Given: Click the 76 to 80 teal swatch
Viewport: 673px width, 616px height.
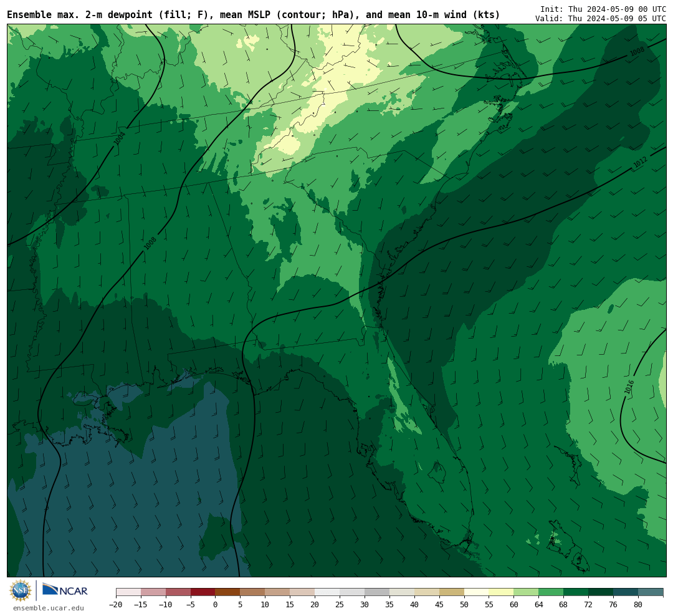Looking at the screenshot, I should [626, 592].
